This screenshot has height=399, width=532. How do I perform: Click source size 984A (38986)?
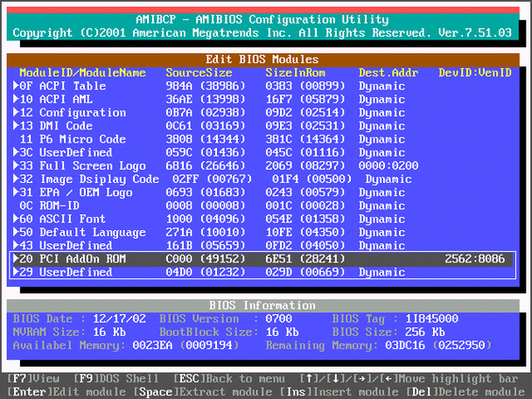click(206, 86)
